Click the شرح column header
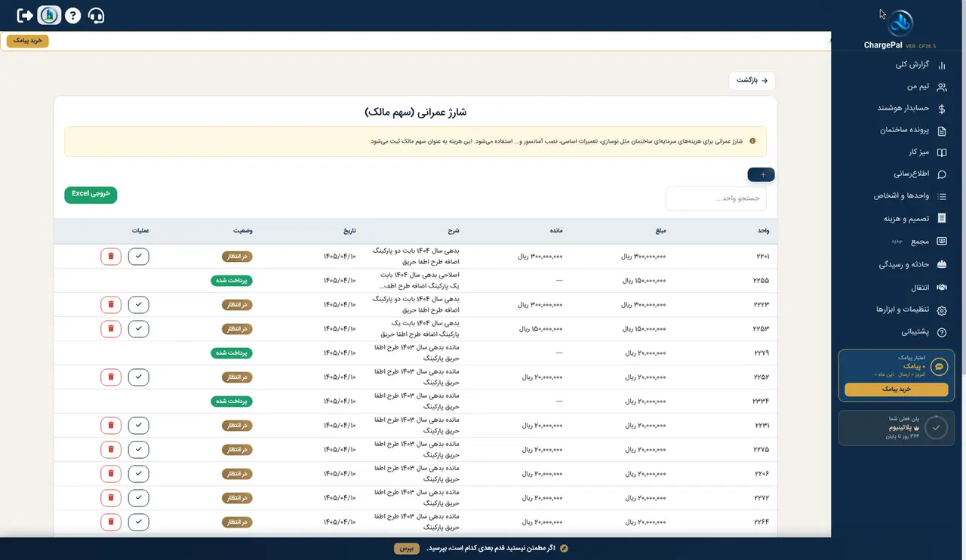Screen dimensions: 966x560 tap(454, 231)
